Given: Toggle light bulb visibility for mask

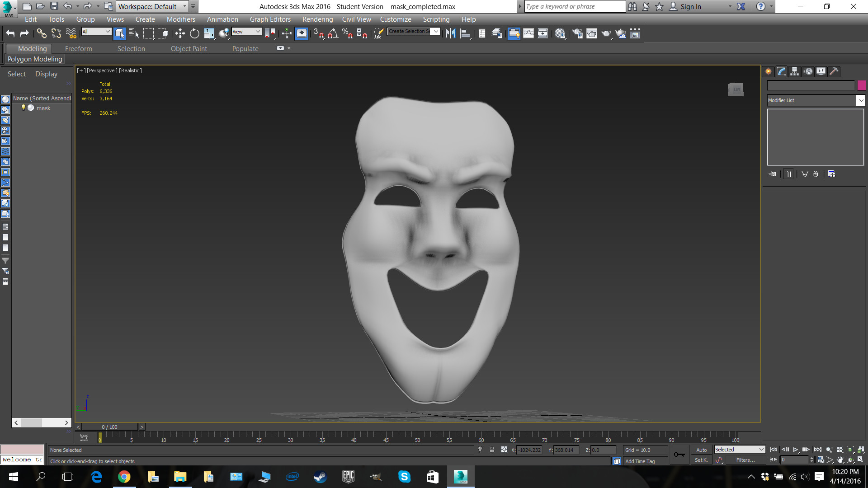Looking at the screenshot, I should point(24,108).
